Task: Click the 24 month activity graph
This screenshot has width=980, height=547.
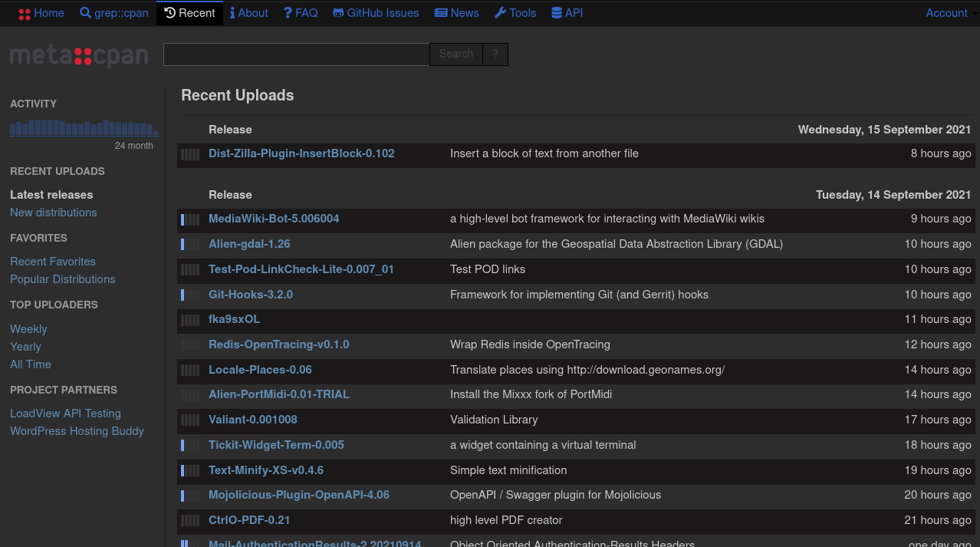Action: (x=84, y=127)
